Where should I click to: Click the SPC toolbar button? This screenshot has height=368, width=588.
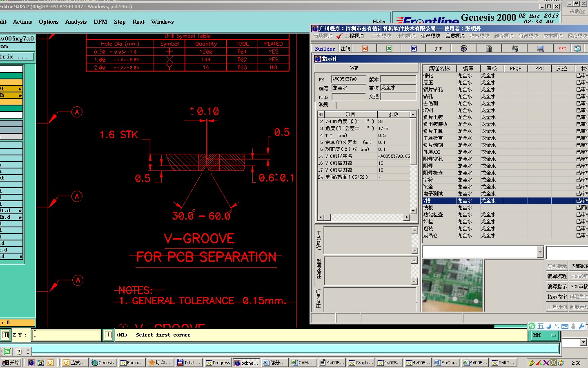tap(562, 49)
